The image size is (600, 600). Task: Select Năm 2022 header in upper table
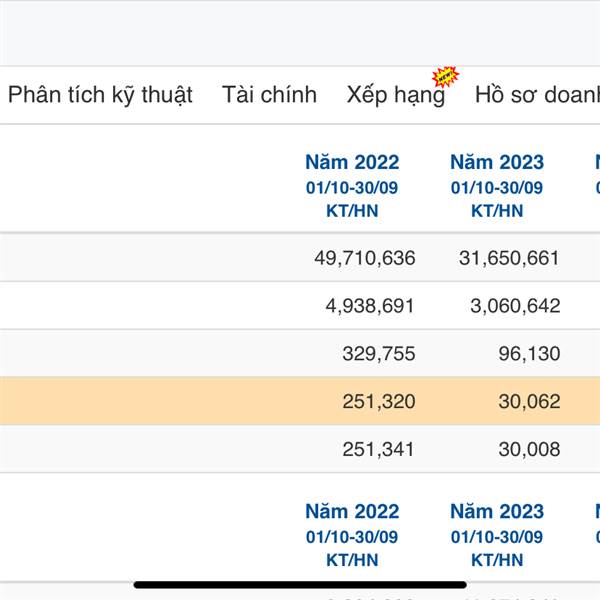pyautogui.click(x=352, y=162)
